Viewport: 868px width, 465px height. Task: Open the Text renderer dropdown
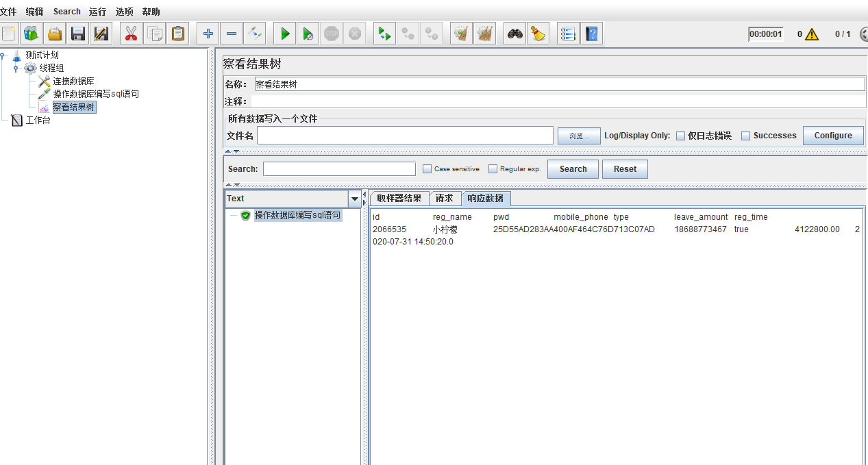coord(354,199)
